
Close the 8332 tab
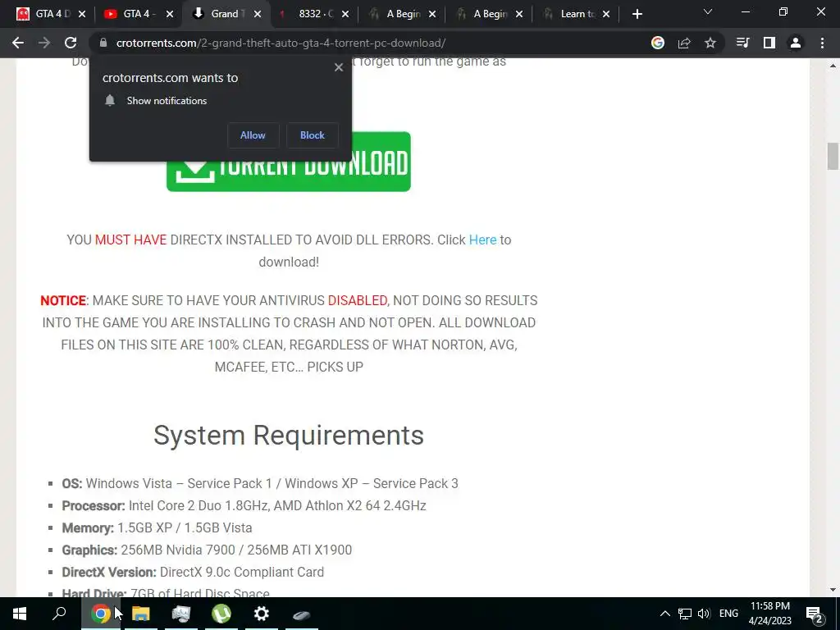(345, 14)
